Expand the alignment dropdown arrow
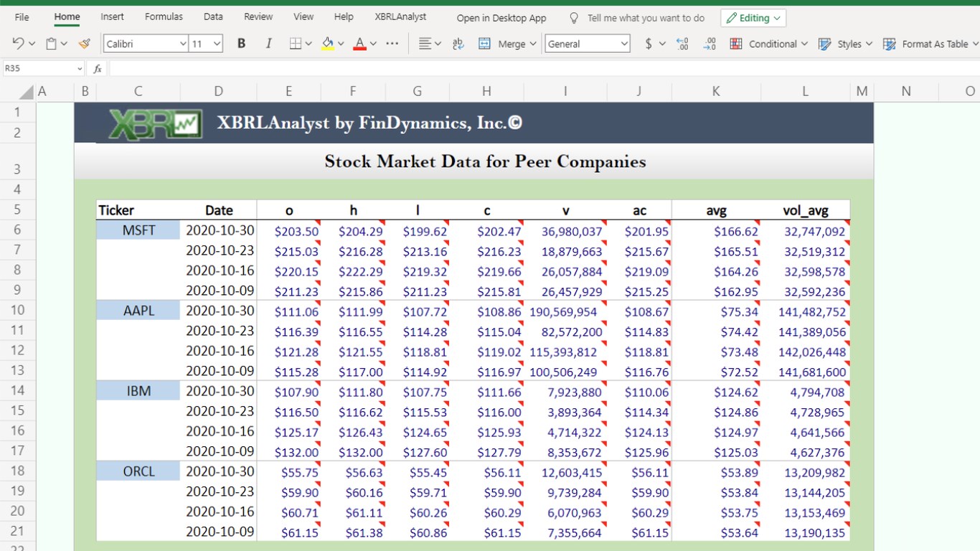The width and height of the screenshot is (980, 551). point(438,44)
